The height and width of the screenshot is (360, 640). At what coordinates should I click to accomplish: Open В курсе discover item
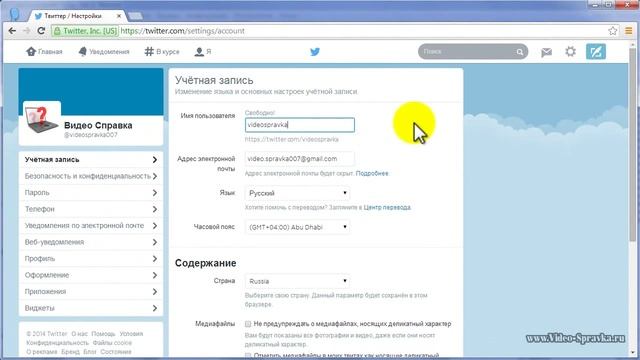point(162,52)
